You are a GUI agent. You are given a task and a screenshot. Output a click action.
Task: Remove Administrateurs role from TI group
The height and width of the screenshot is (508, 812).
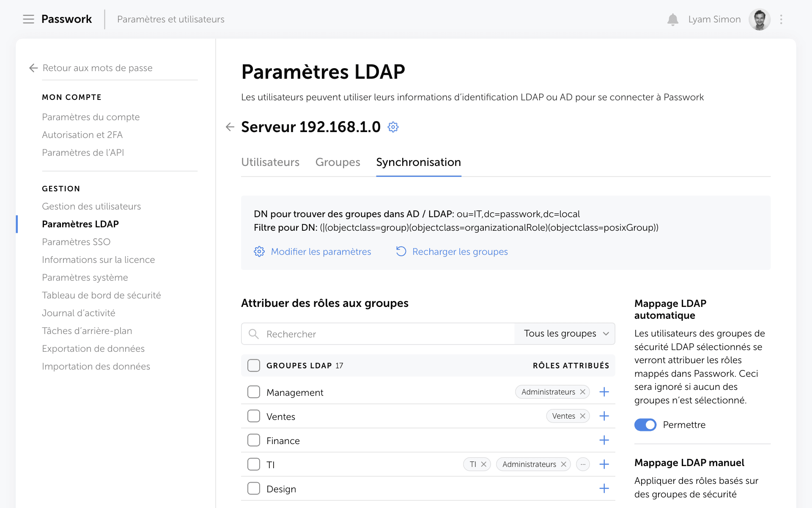point(563,464)
